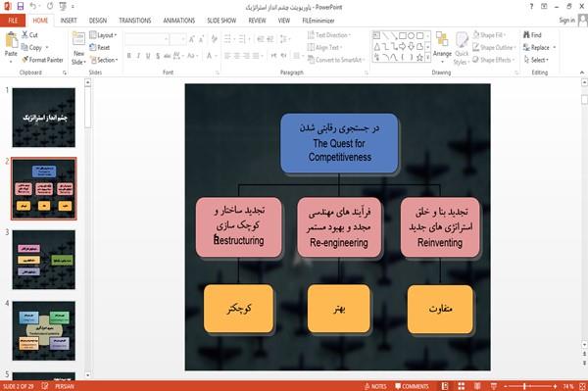Select slide 4 thumbnail

[44, 330]
